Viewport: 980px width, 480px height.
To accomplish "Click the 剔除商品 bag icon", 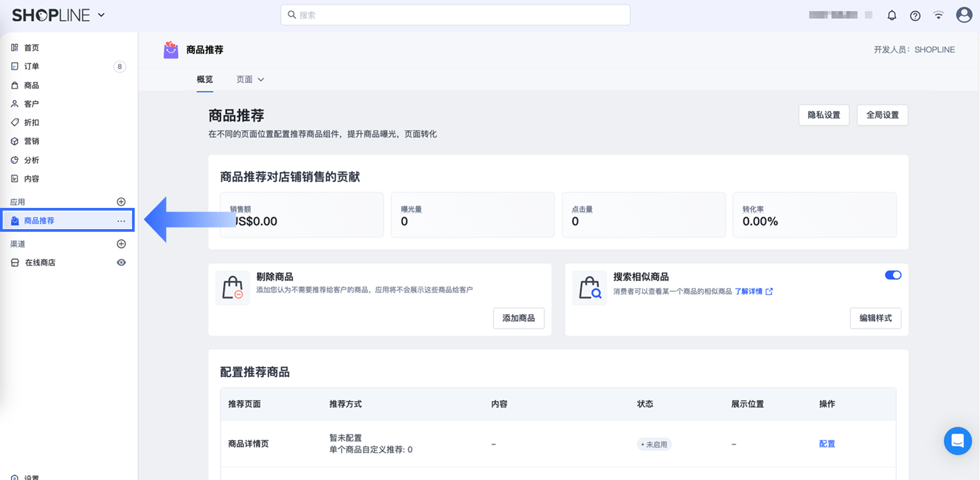I will (233, 287).
